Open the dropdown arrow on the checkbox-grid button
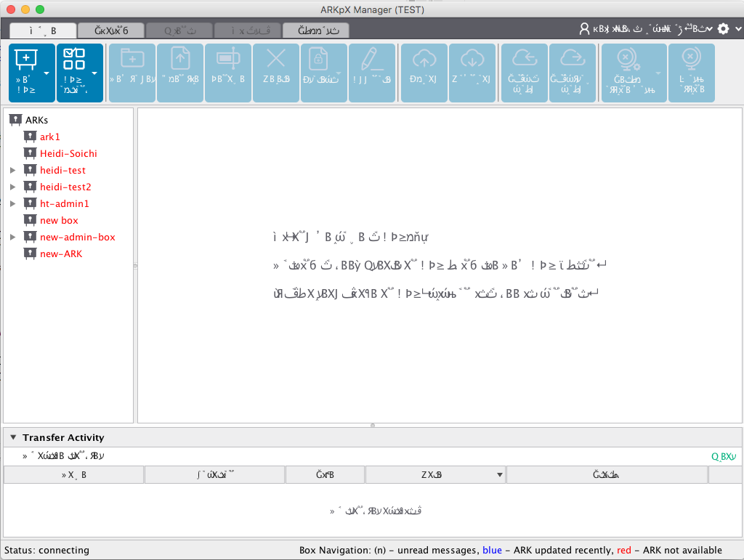The width and height of the screenshot is (744, 560). [94, 73]
